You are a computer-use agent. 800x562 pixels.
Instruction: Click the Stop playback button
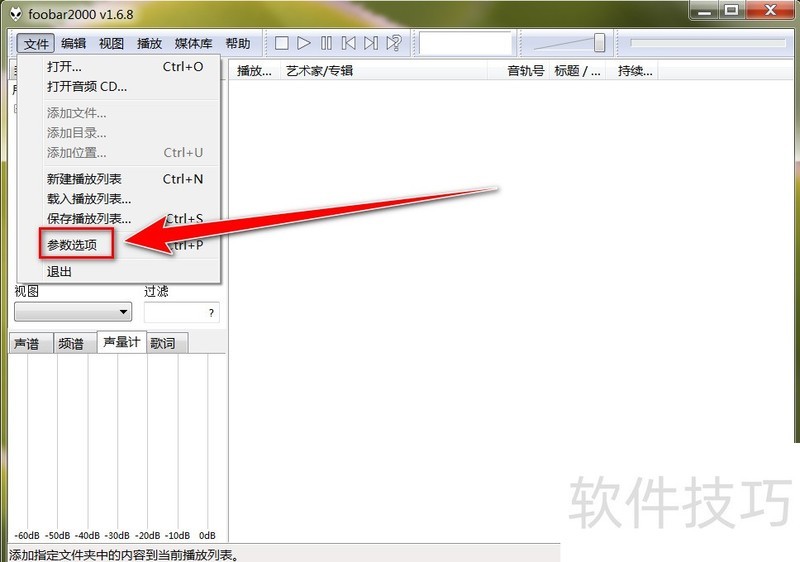coord(281,43)
